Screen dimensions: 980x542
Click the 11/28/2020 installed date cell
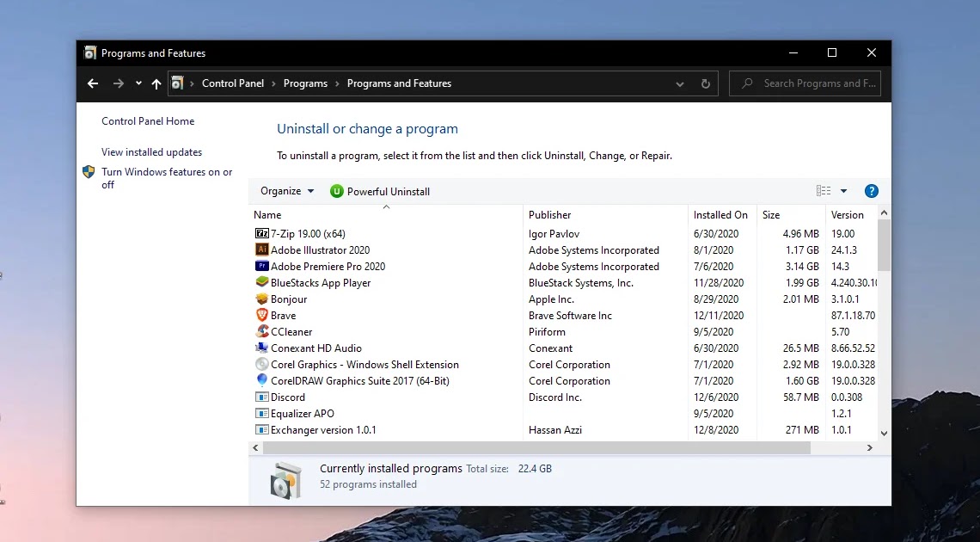pyautogui.click(x=719, y=282)
